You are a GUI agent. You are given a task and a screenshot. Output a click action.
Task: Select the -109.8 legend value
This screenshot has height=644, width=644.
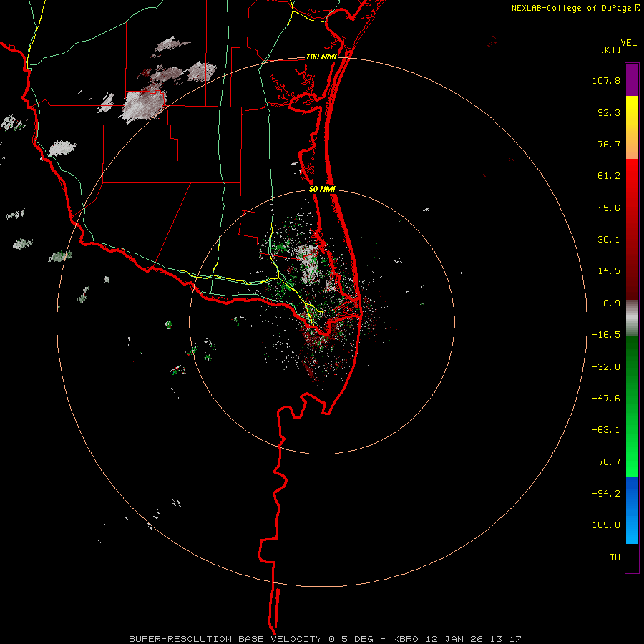pyautogui.click(x=603, y=525)
